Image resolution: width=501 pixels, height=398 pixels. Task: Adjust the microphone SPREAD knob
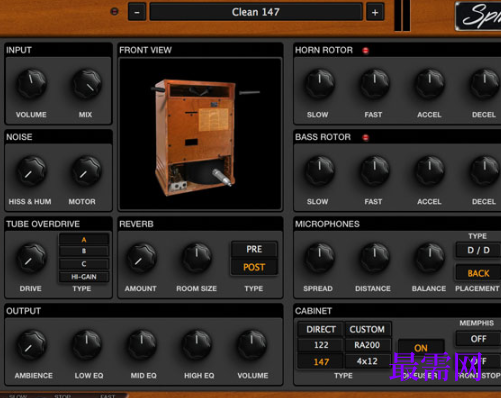tap(319, 258)
